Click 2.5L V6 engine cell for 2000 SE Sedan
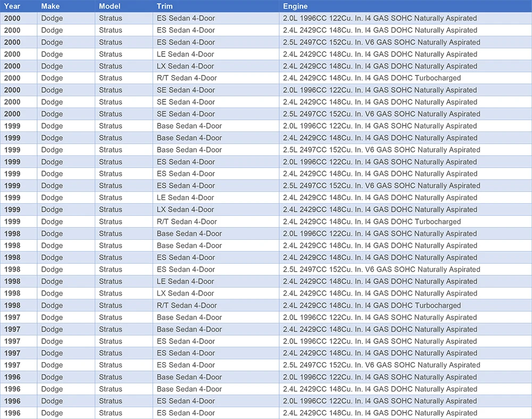Viewport: 532px width, 419px height. pyautogui.click(x=405, y=114)
